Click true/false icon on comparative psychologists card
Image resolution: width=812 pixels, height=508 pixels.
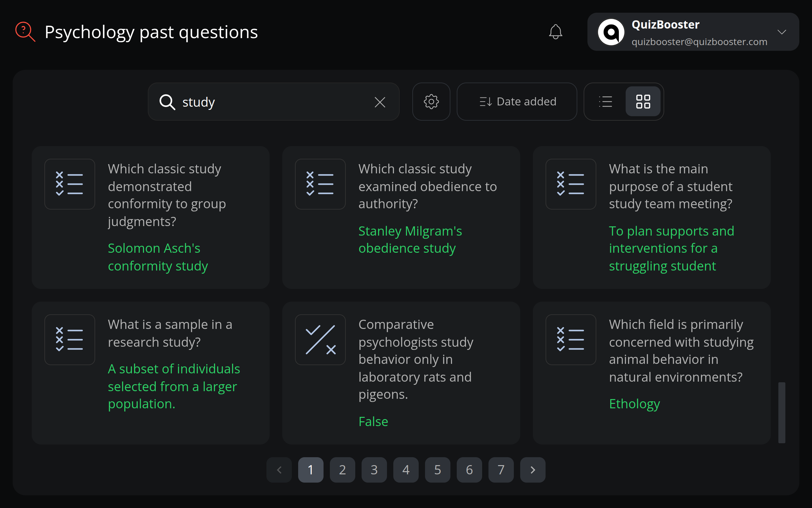click(x=320, y=340)
